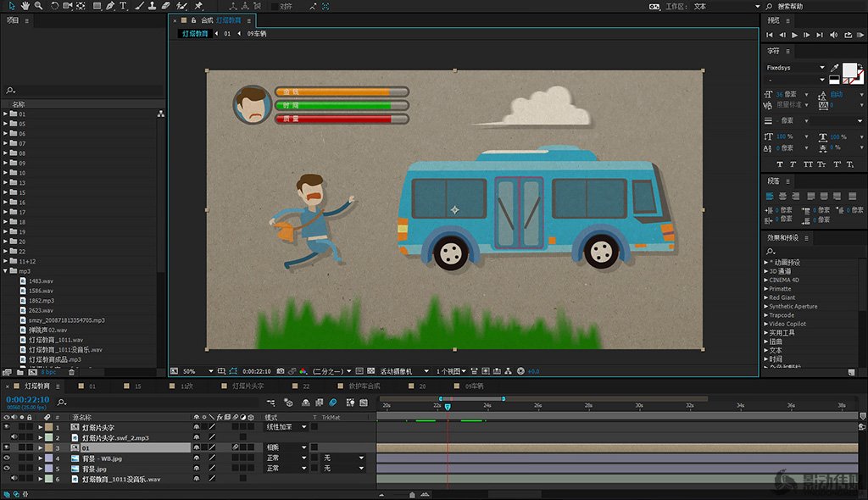Open the Fixedsys font family dropdown
This screenshot has width=868, height=500.
[x=821, y=68]
